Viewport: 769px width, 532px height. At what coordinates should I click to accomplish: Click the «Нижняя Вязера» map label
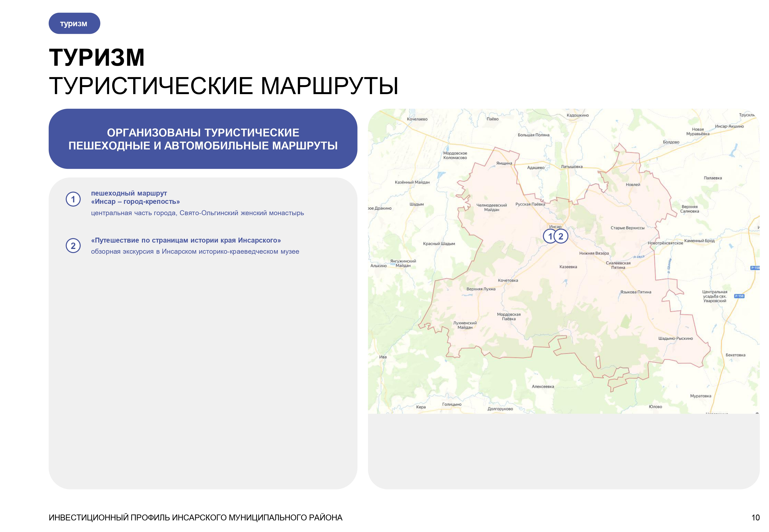tap(594, 253)
